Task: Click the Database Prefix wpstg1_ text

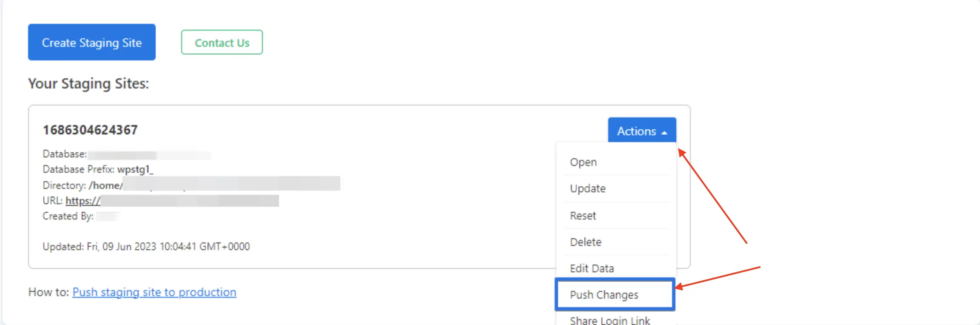Action: (x=136, y=169)
